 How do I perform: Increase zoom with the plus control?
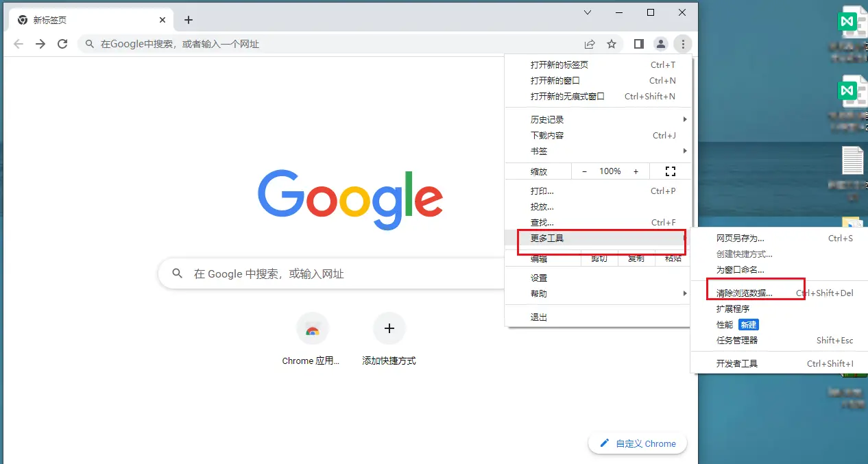point(636,171)
